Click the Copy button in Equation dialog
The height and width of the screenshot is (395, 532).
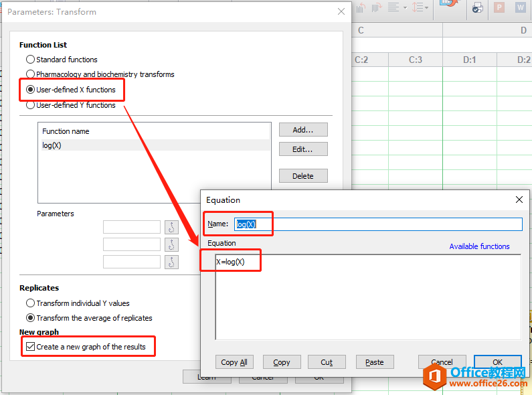[x=282, y=362]
